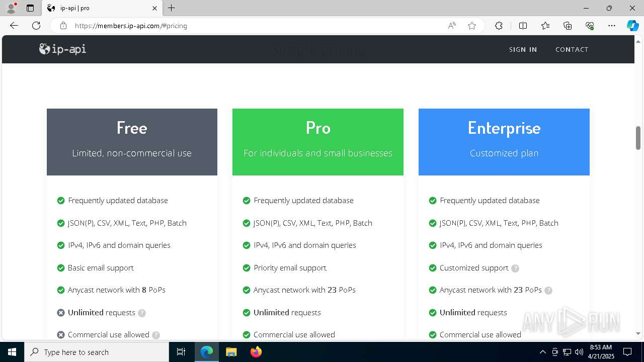Click checkmark beside Free Basic email support
644x362 pixels.
61,268
